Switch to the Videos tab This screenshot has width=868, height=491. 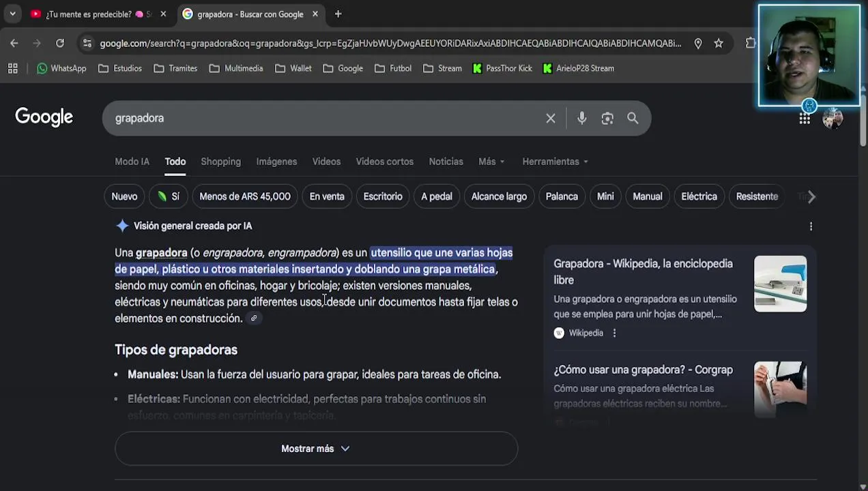(326, 162)
